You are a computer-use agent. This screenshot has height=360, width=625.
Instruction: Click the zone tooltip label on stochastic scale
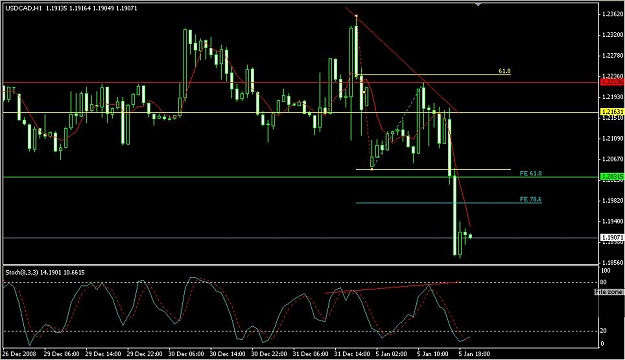pos(609,292)
